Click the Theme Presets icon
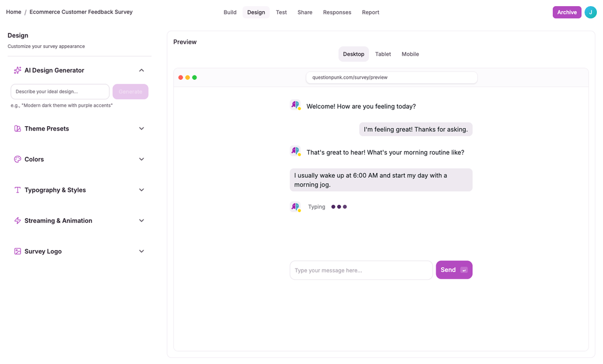This screenshot has height=364, width=603. [x=17, y=128]
